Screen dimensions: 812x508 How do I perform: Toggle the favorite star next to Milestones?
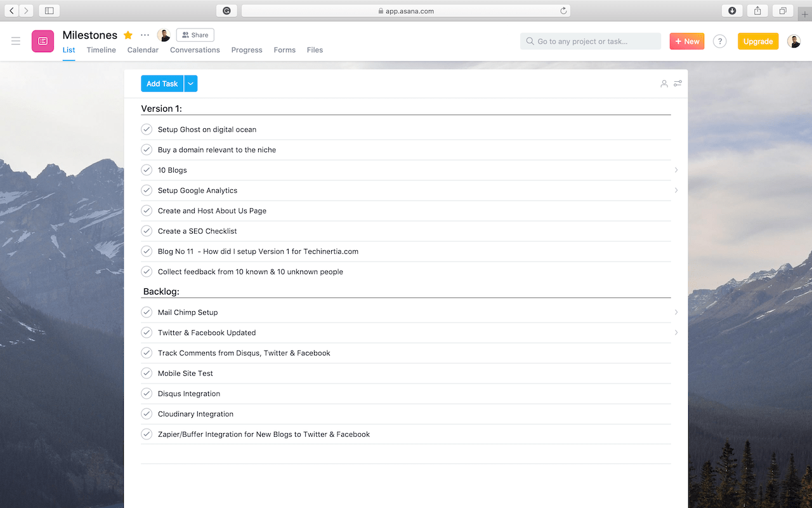[128, 35]
